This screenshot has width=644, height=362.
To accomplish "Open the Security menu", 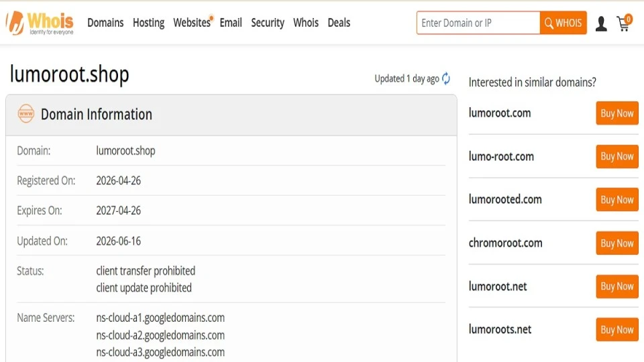I will tap(268, 23).
